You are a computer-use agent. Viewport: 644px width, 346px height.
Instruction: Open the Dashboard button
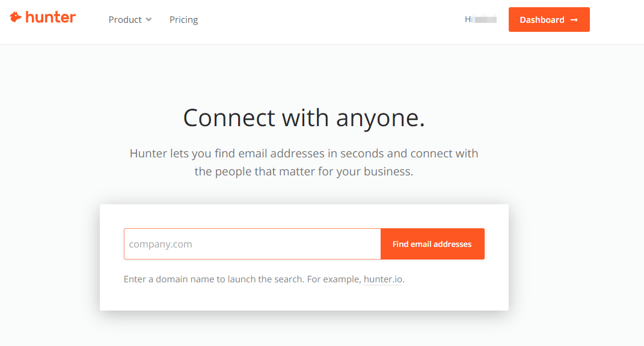(x=548, y=20)
